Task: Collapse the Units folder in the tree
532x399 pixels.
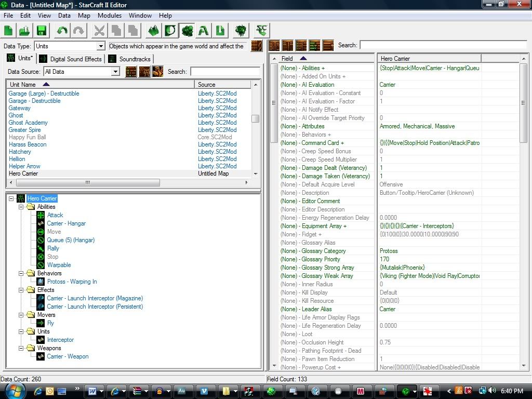Action: [x=21, y=331]
